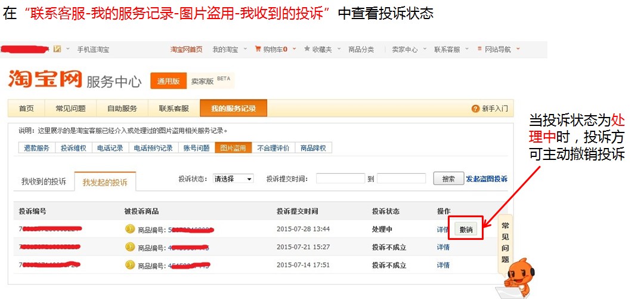The height and width of the screenshot is (299, 644).
Task: Click the help question mark icon
Action: 476,109
